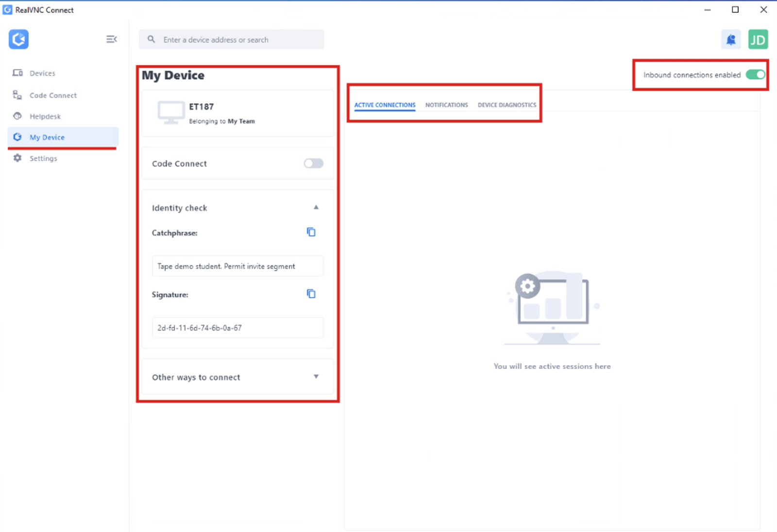Go to Devices in the sidebar
The image size is (777, 532).
coord(42,73)
